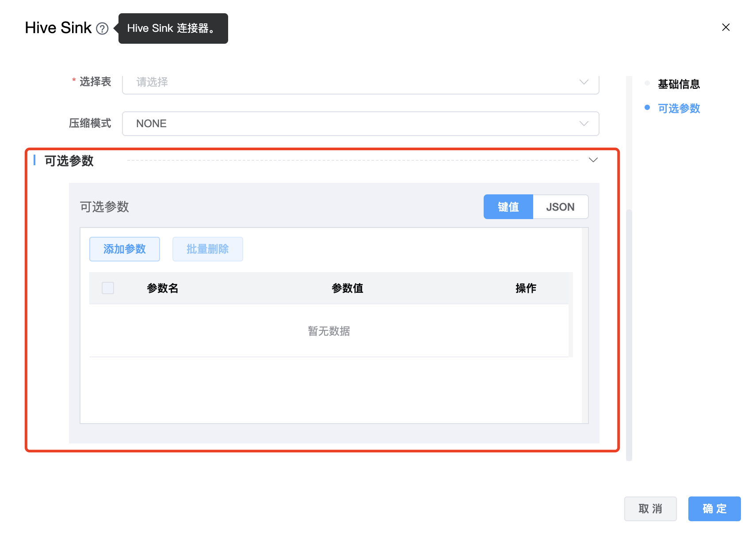Click the 取消 button
Viewport: 756px width, 538px height.
point(650,509)
